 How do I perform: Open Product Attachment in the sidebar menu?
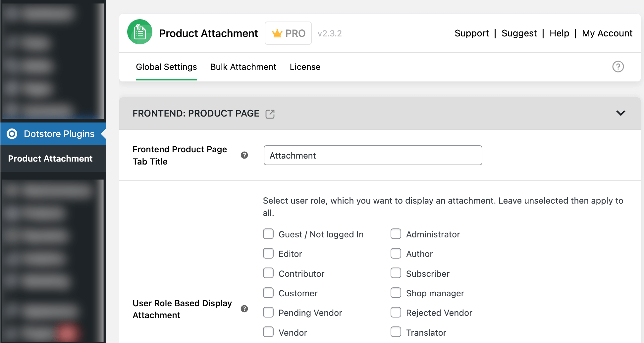(50, 159)
